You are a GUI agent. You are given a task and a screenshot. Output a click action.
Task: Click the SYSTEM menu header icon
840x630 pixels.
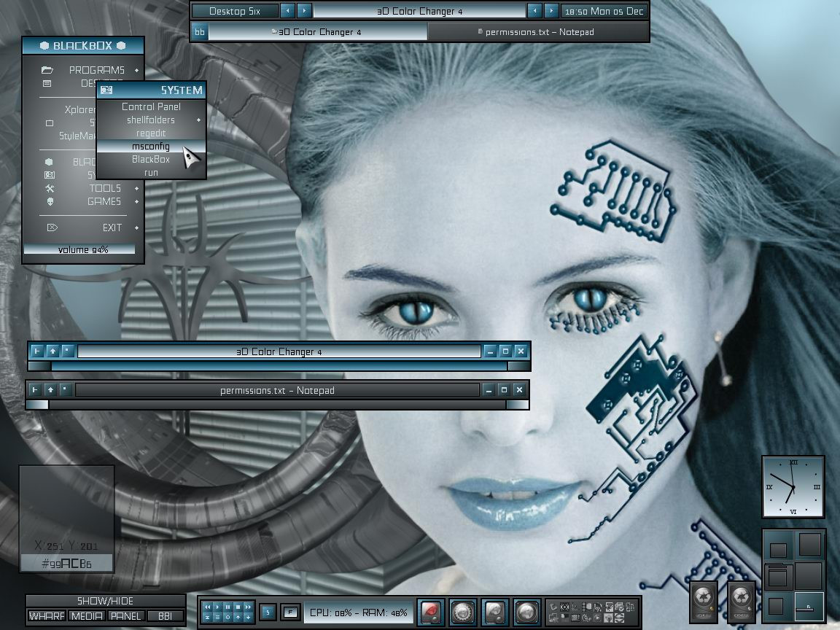click(x=106, y=90)
